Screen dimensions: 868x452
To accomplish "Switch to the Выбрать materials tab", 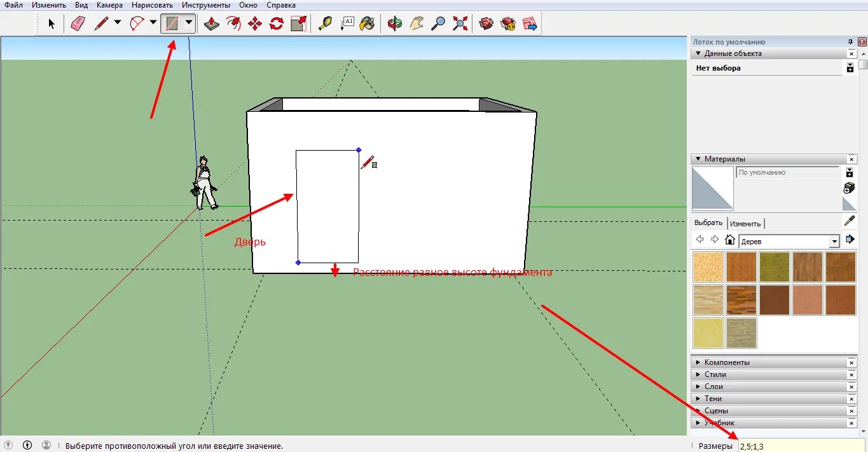I will (x=708, y=223).
